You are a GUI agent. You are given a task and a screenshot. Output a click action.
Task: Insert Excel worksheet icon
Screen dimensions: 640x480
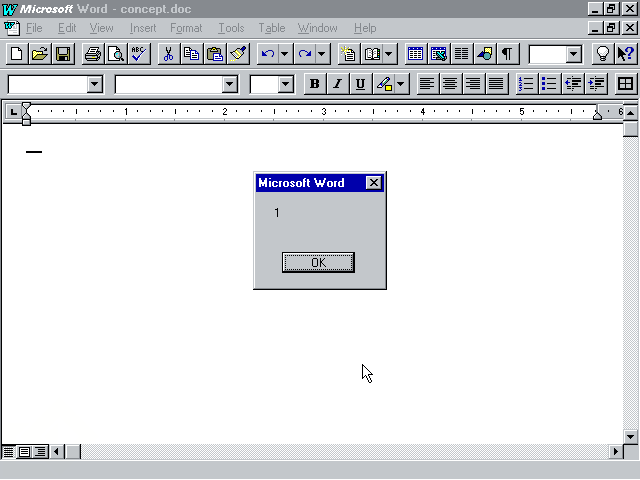[x=439, y=54]
